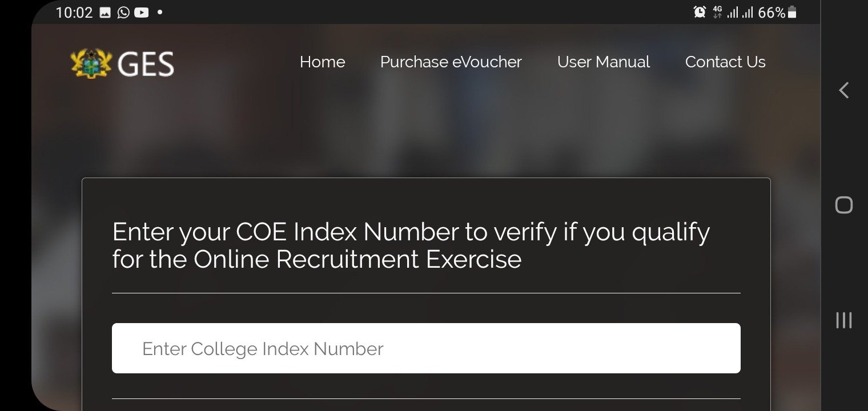Tap the YouTube notification icon

(x=142, y=13)
